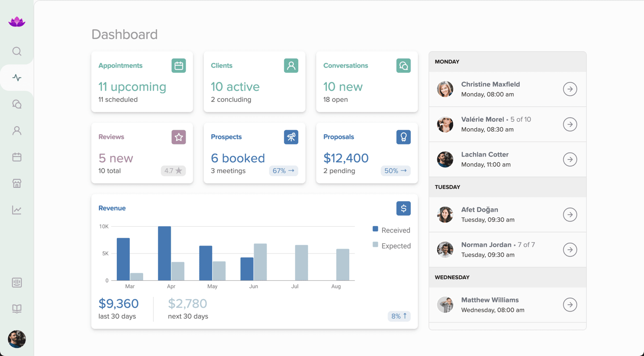Click the lotus logo at the top left

17,21
